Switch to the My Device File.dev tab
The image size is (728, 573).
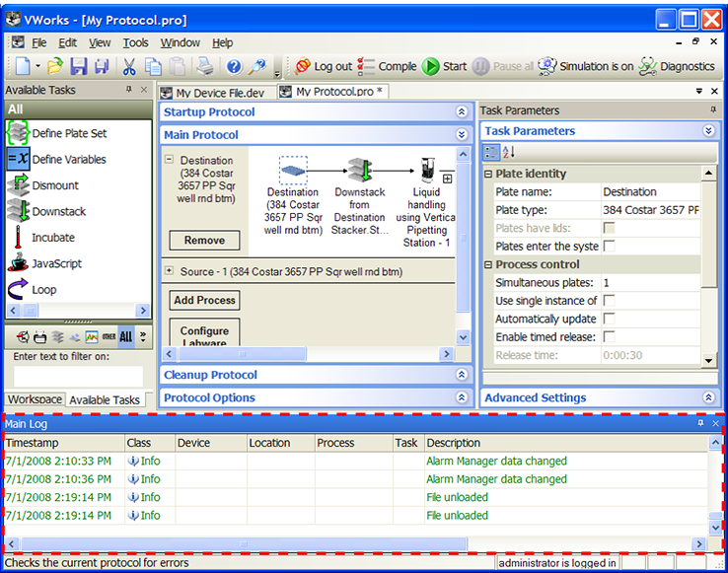219,92
